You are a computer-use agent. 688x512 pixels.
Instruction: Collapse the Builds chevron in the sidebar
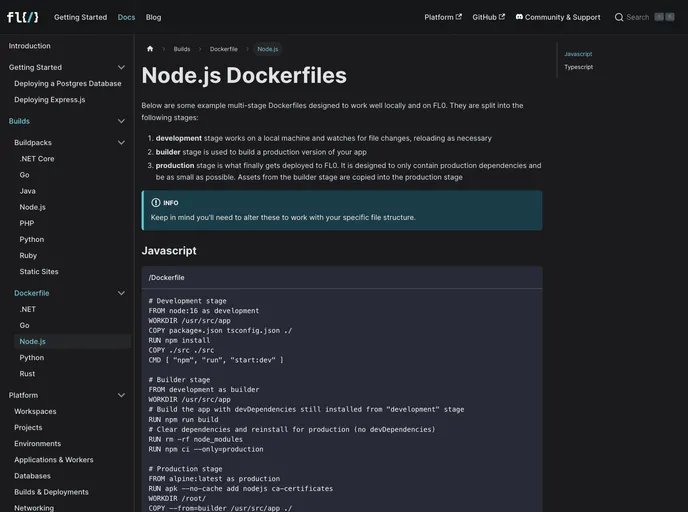click(x=121, y=121)
